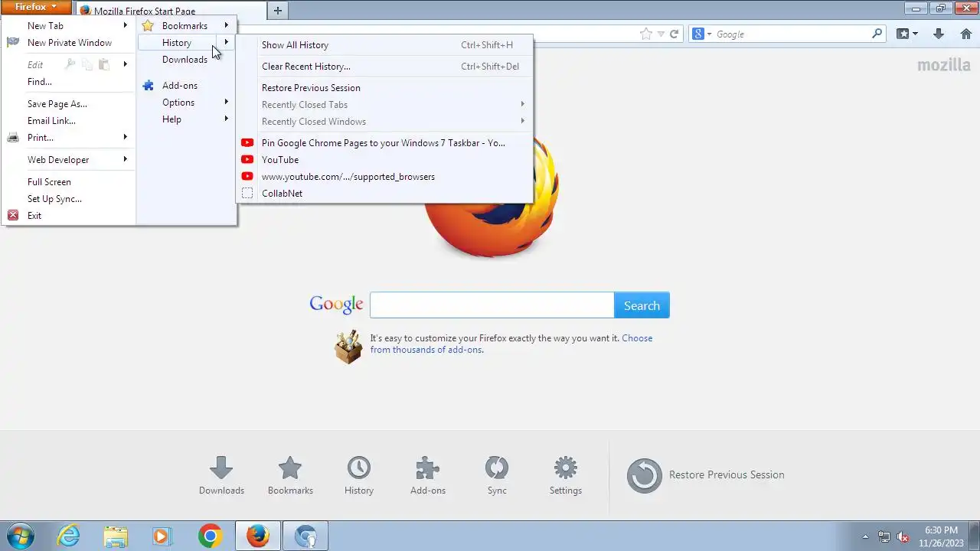Click Show Desktop button at taskbar end
Screen dimensions: 980x551
pos(975,536)
